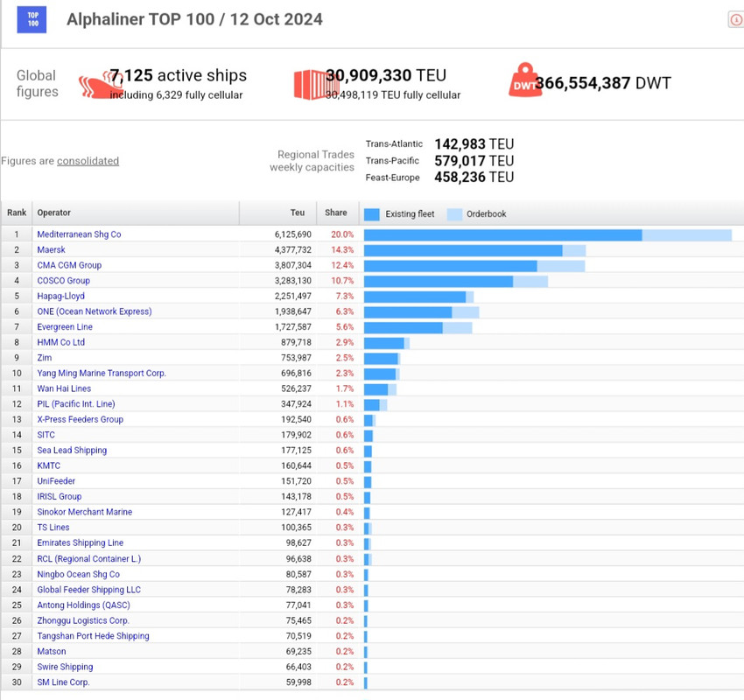Open Emirates Shipping Line link
This screenshot has width=744, height=700.
(x=81, y=542)
